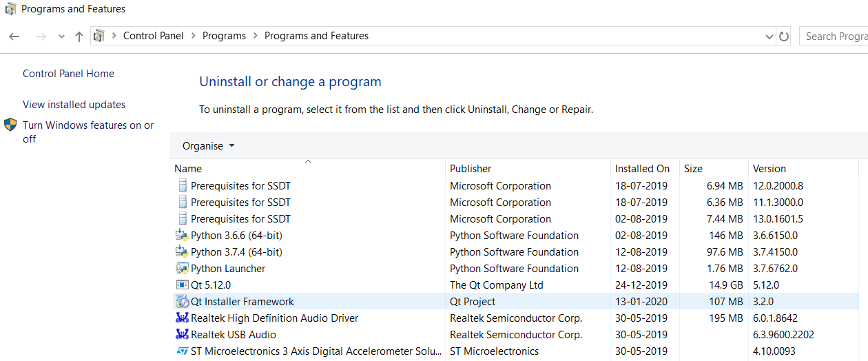Click the up one level arrow
Viewport: 868px width, 361px height.
[79, 37]
